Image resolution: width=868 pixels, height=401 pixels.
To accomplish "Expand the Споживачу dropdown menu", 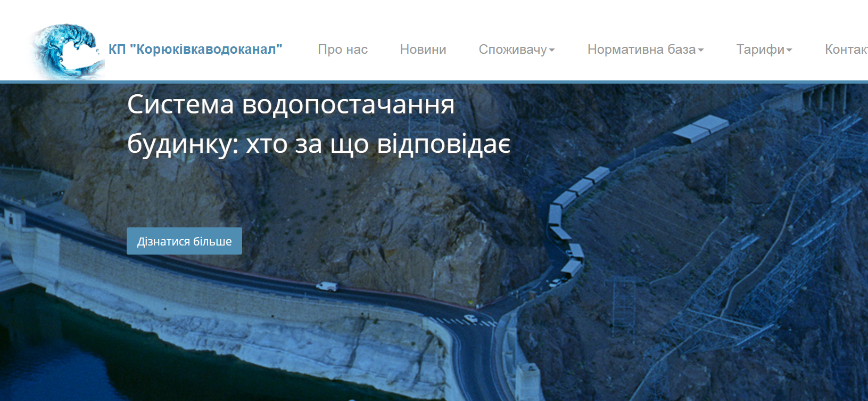I will 512,50.
